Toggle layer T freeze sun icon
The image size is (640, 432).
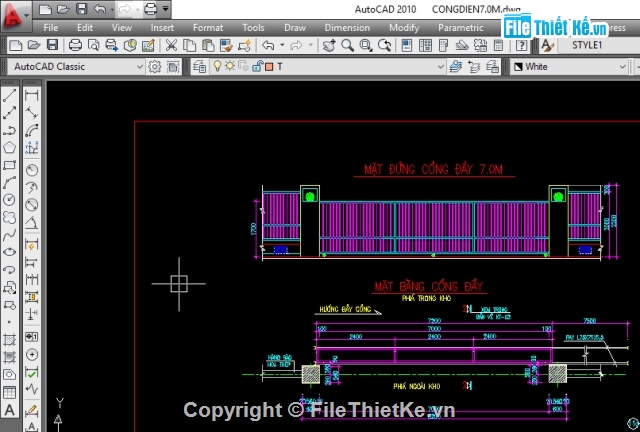tap(230, 65)
